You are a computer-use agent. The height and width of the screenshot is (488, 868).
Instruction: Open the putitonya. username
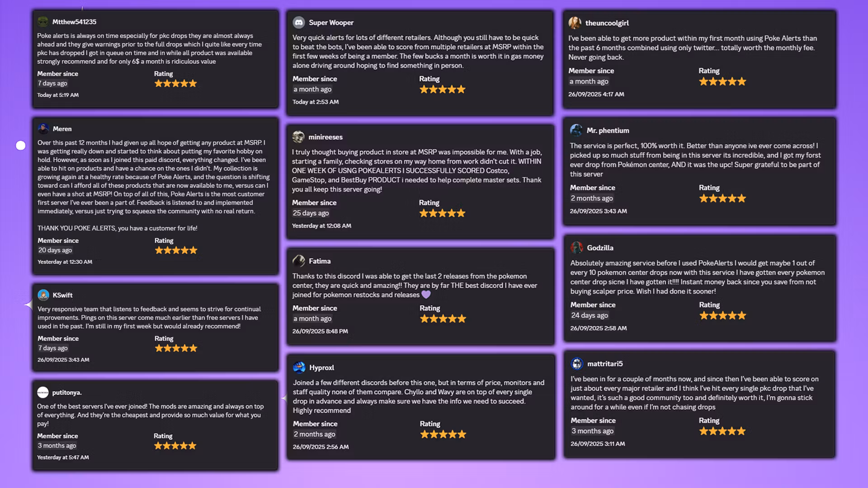click(67, 393)
